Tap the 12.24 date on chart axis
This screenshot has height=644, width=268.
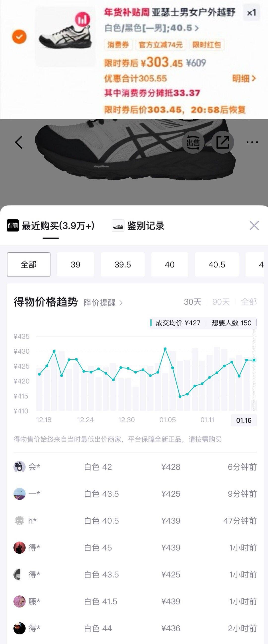point(85,420)
